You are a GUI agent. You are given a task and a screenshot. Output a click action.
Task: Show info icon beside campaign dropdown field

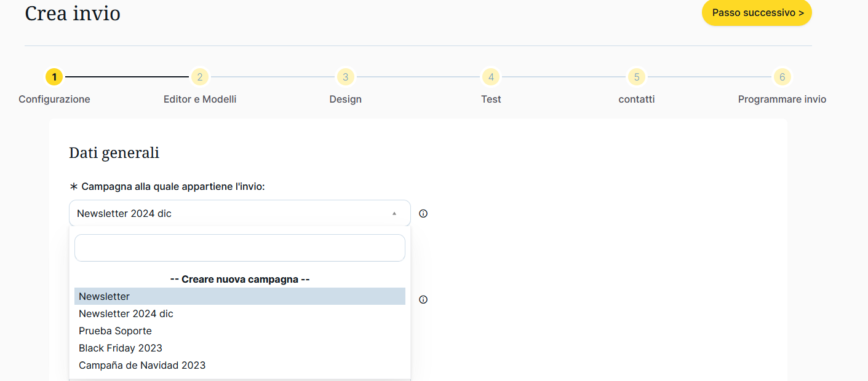point(423,214)
